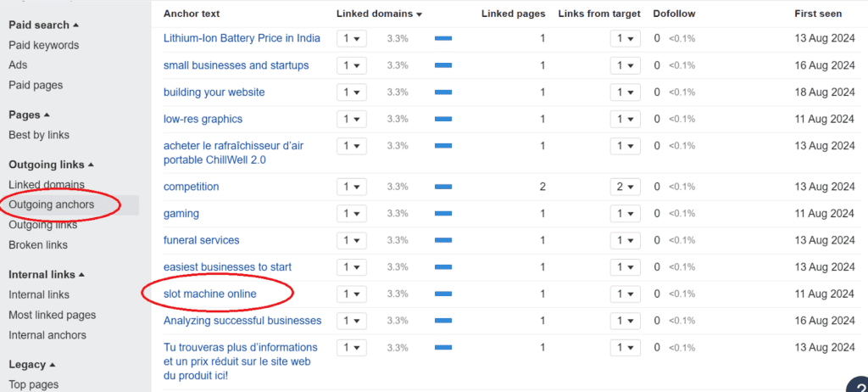The width and height of the screenshot is (868, 392).
Task: Click the First seen column header
Action: point(818,14)
